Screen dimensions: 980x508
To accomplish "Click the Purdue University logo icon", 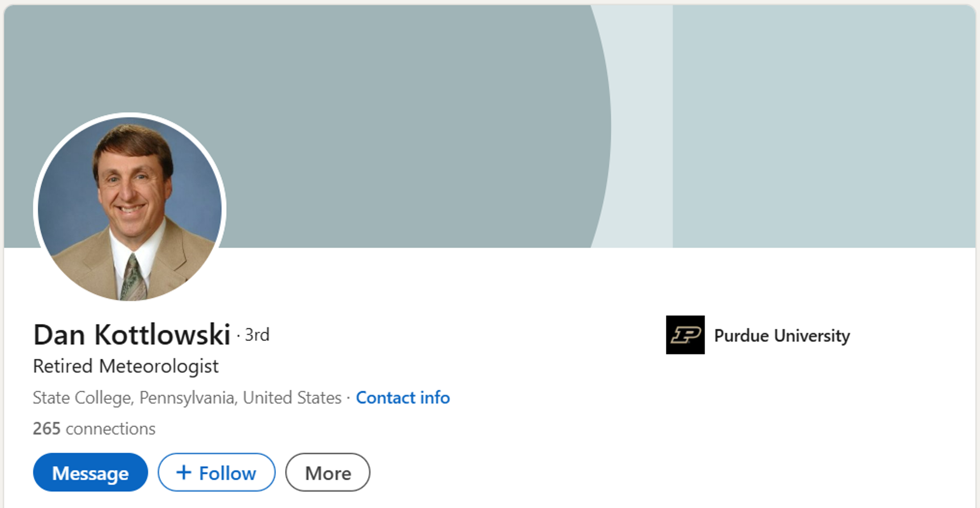I will (685, 335).
